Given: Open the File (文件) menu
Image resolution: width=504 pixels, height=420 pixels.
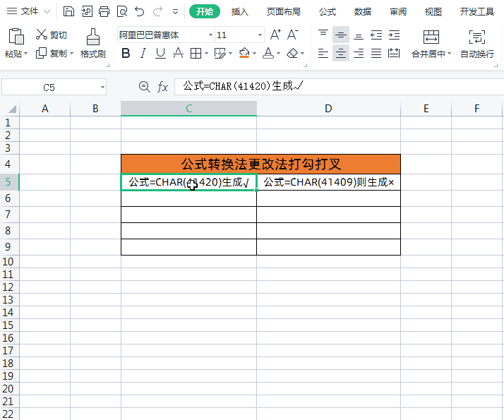Looking at the screenshot, I should click(x=29, y=11).
